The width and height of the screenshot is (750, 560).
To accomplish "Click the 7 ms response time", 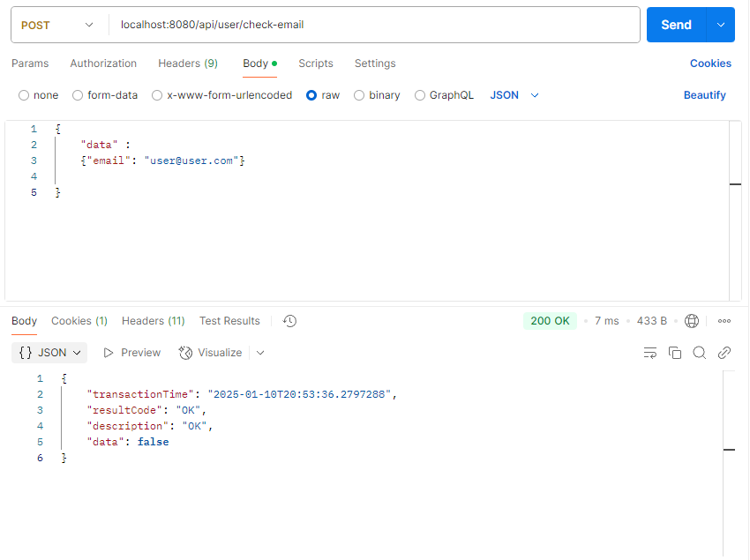I will 606,321.
